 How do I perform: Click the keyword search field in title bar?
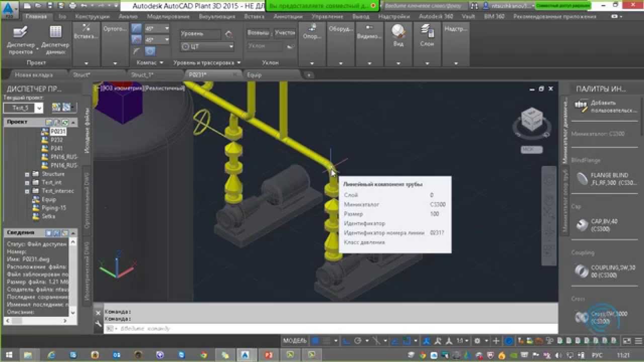point(425,6)
